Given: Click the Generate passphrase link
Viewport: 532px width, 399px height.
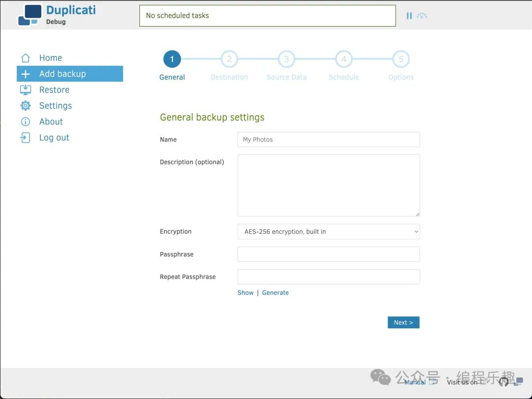Looking at the screenshot, I should click(275, 293).
